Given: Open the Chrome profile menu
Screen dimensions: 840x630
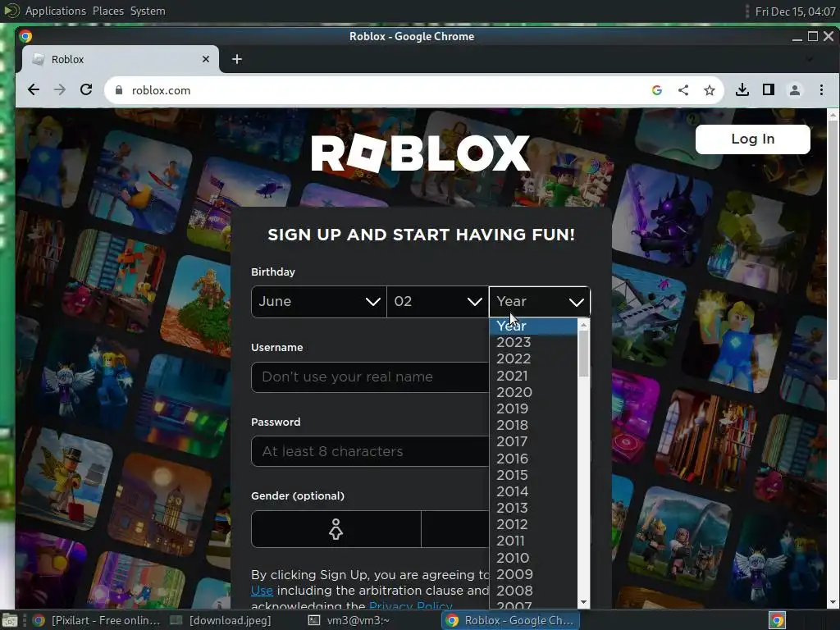Looking at the screenshot, I should click(794, 90).
